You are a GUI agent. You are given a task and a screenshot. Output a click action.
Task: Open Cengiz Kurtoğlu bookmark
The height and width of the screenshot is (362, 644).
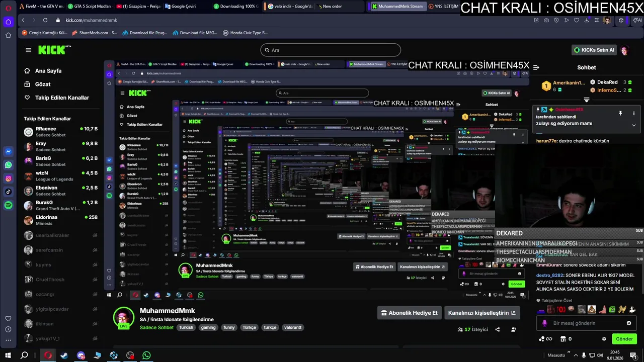click(44, 33)
